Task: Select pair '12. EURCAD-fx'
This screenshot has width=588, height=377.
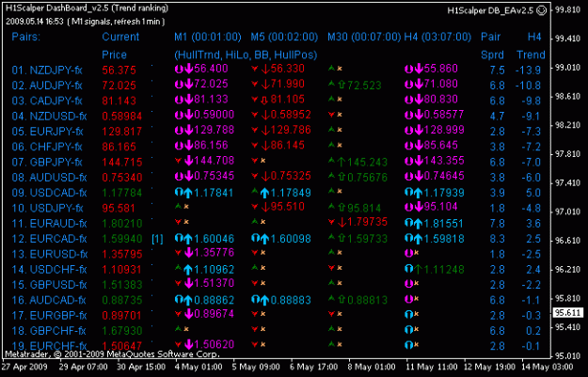Action: [x=49, y=239]
